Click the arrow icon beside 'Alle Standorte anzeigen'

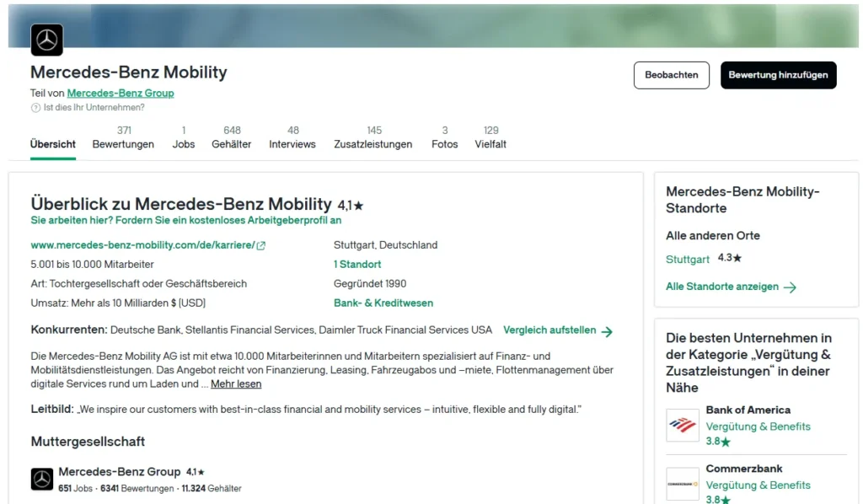(x=790, y=287)
